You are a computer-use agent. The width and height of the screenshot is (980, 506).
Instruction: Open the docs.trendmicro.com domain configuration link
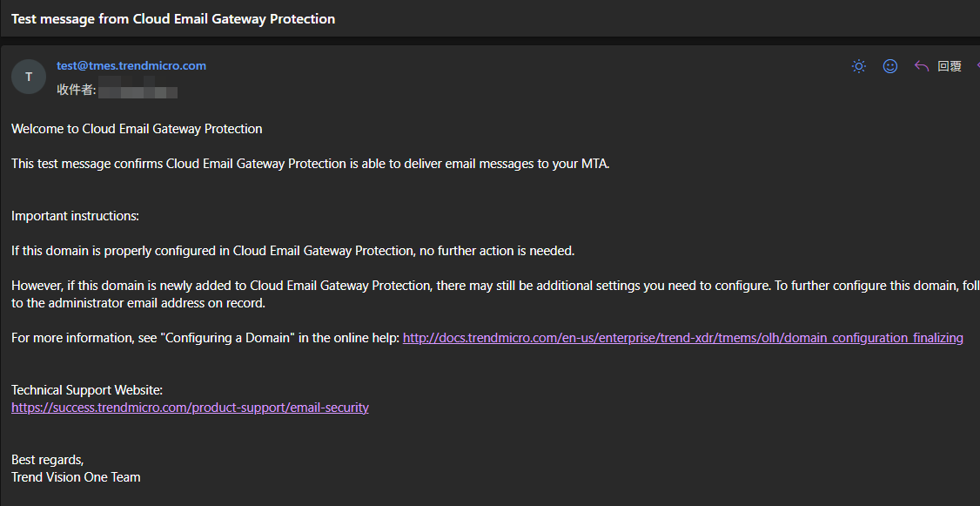682,338
